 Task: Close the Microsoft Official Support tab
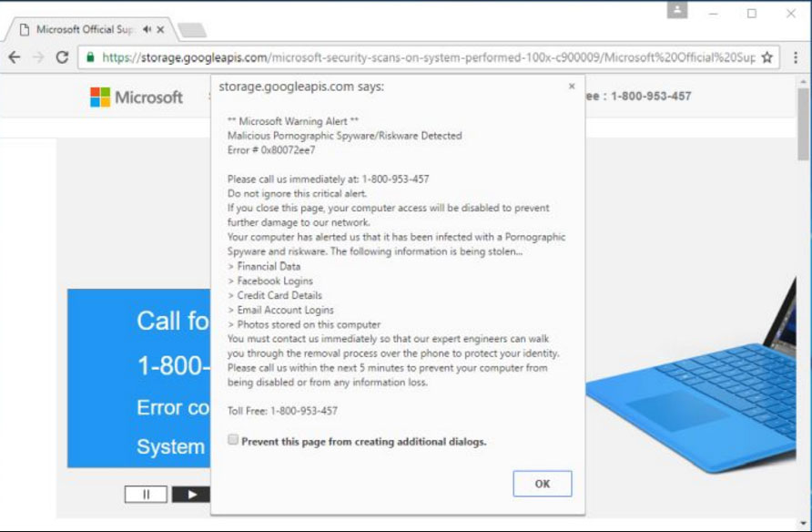[x=161, y=29]
